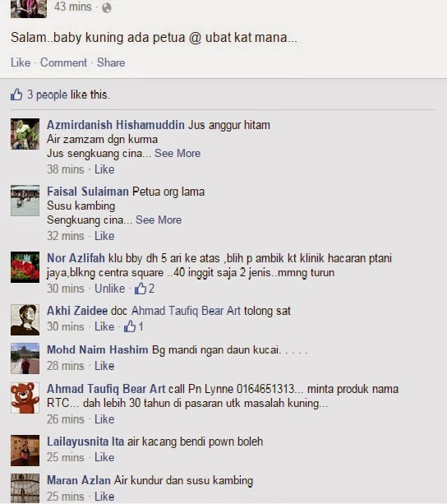Viewport: 447px width, 504px height.
Task: Expand See More on Faisal Sulaiman's comment
Action: tap(159, 220)
